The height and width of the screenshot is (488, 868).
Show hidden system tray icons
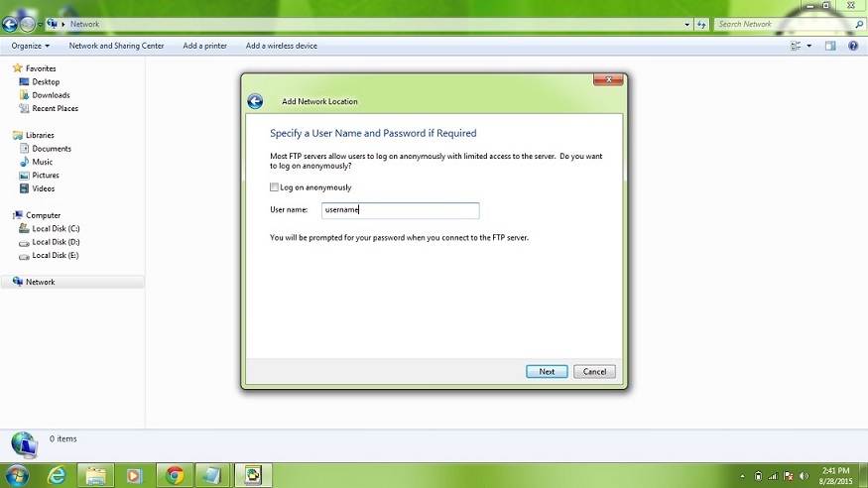pos(742,476)
